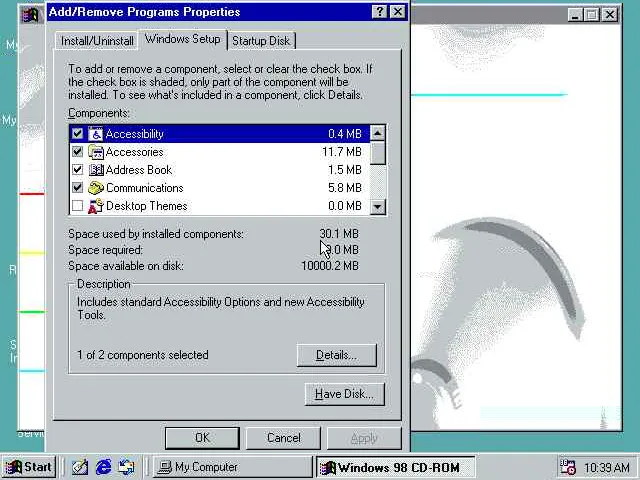Close the Add/Remove Programs dialog

pos(398,12)
